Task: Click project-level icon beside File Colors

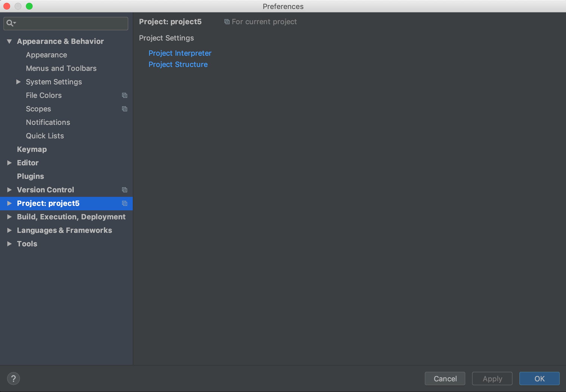Action: (x=124, y=95)
